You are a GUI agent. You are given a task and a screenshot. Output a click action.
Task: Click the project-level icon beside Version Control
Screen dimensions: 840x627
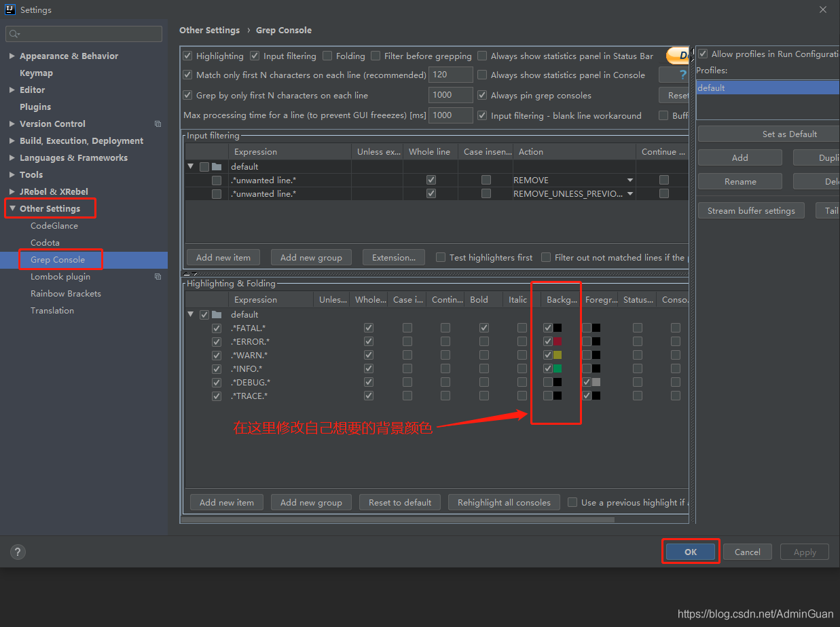point(158,124)
